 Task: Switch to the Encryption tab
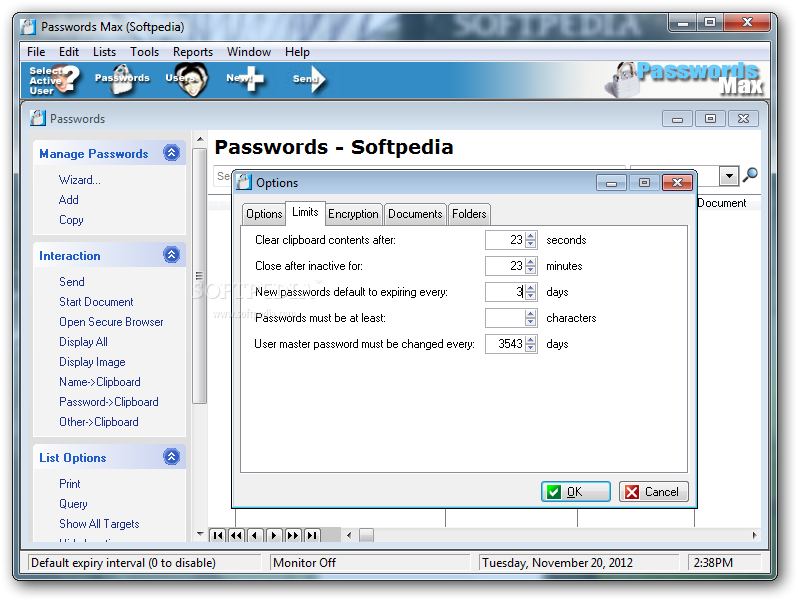tap(353, 214)
